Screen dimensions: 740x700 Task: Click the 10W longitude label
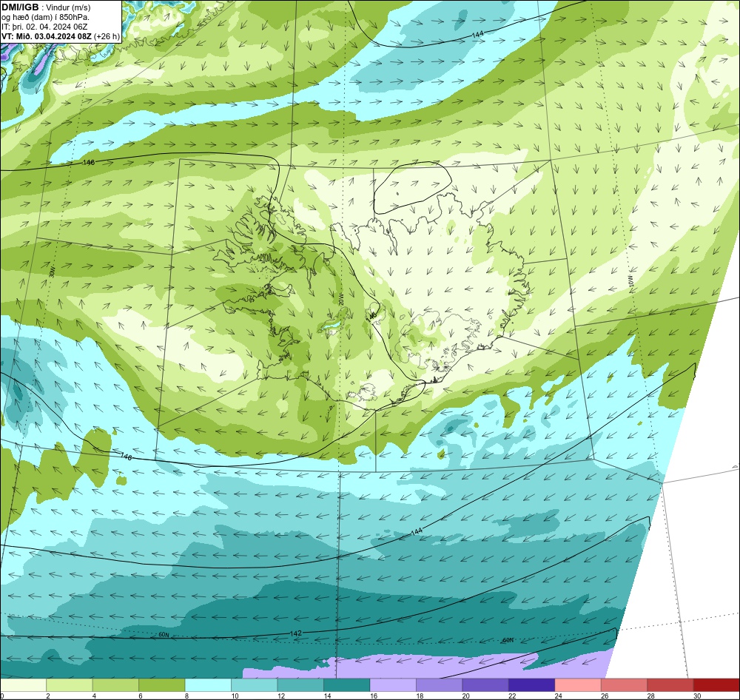click(631, 282)
